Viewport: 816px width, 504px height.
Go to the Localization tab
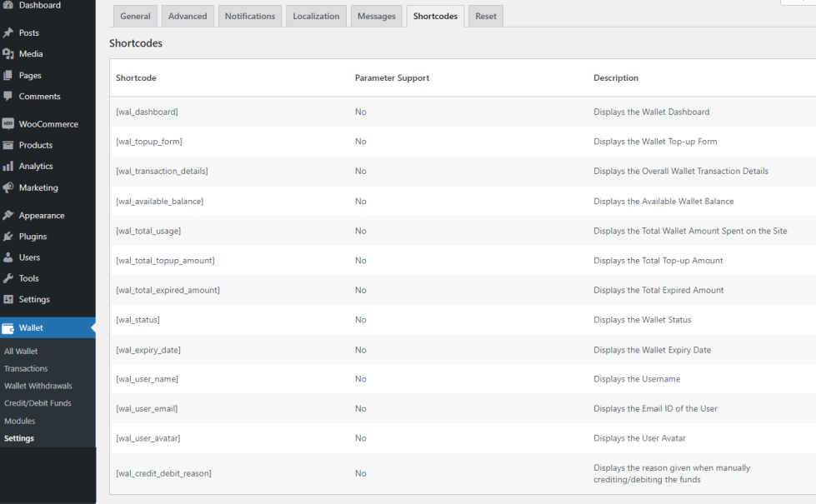pyautogui.click(x=316, y=17)
